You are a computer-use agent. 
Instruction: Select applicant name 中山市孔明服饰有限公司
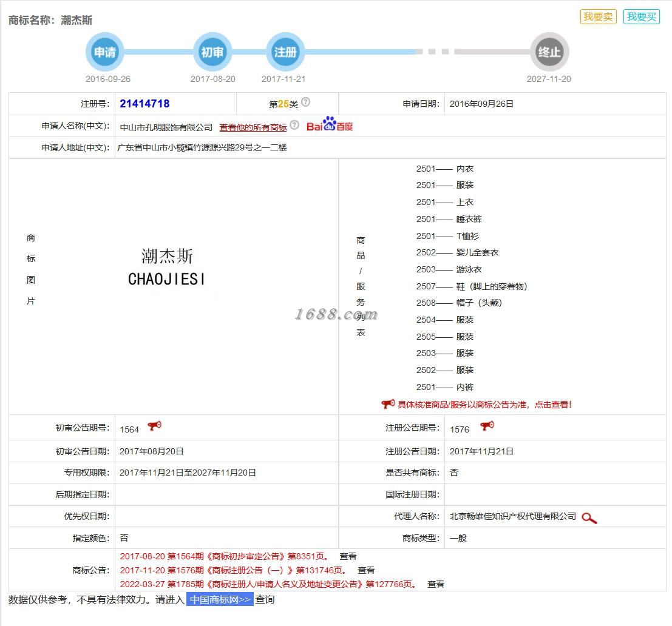click(x=166, y=127)
